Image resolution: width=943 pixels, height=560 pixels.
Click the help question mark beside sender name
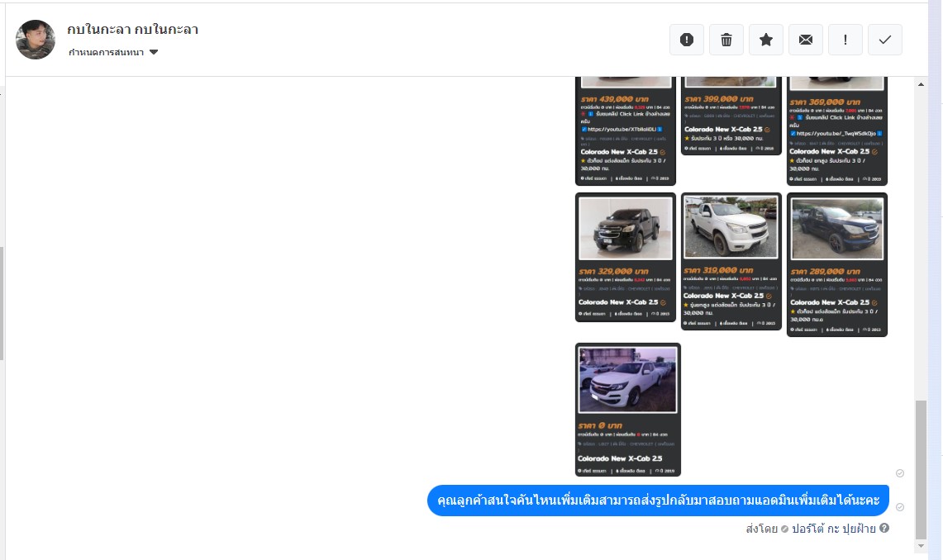884,528
